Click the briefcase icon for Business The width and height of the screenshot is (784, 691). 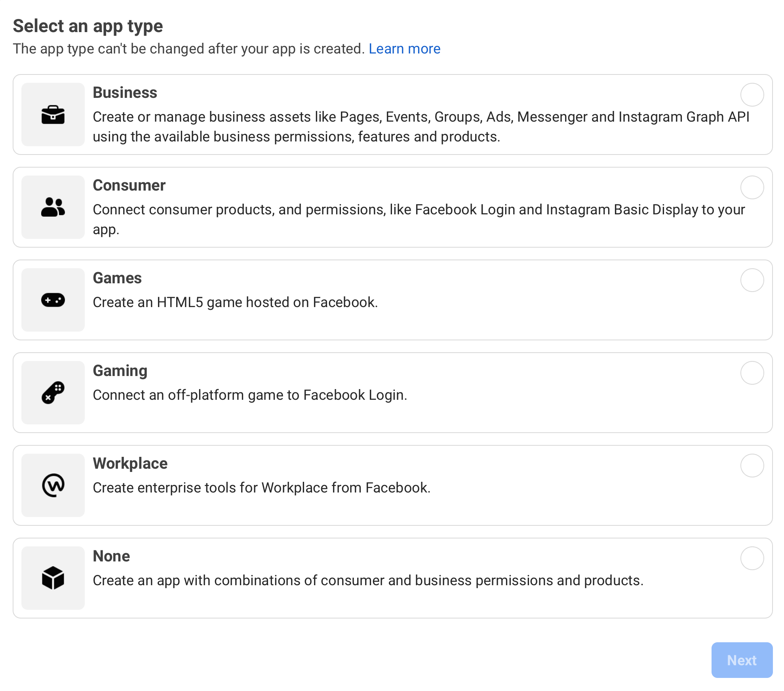click(x=53, y=115)
